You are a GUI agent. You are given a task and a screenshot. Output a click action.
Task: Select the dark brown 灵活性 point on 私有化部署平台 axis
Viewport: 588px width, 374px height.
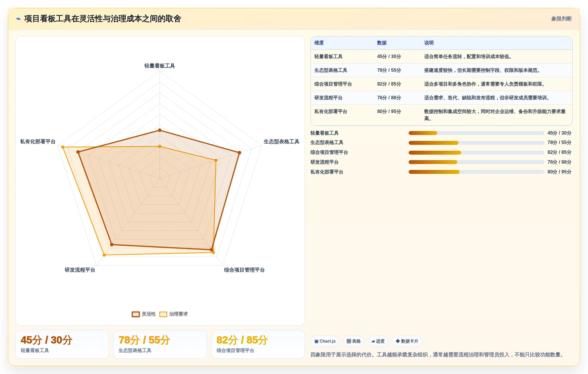[78, 152]
